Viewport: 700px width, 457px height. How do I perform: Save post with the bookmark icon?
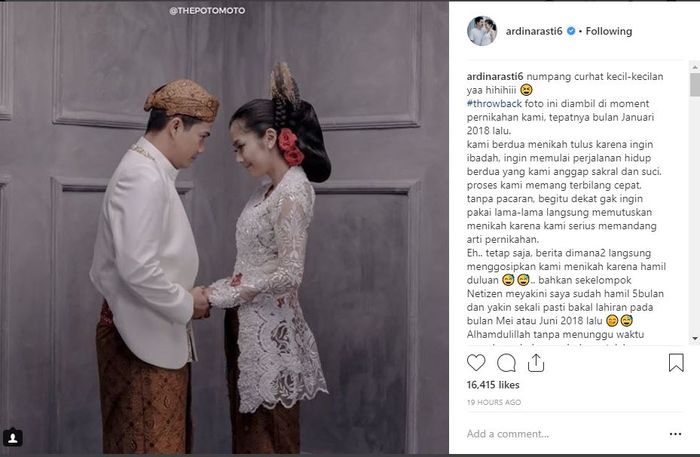676,362
